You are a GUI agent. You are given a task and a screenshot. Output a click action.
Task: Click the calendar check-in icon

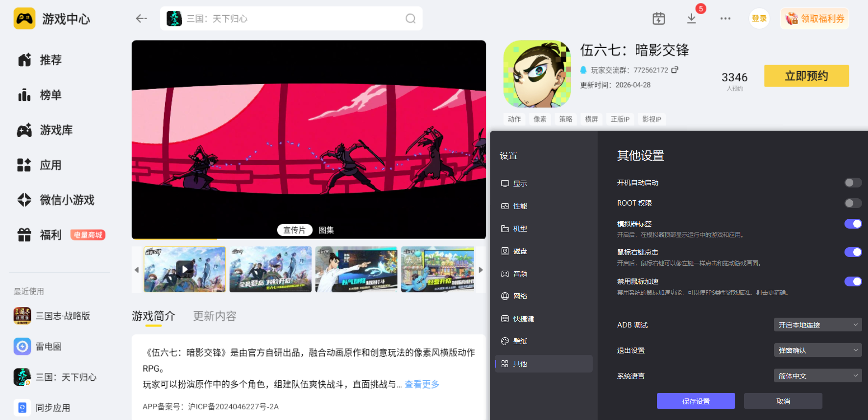(x=659, y=19)
